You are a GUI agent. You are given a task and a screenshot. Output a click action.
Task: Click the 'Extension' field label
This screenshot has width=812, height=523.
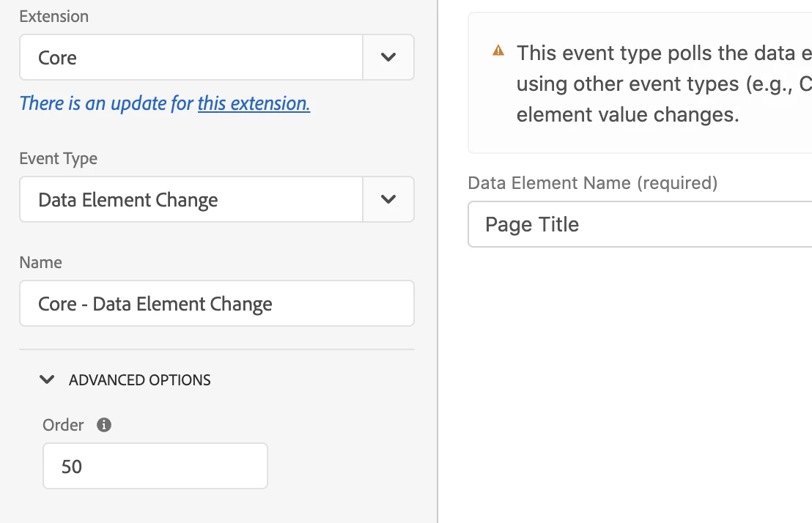coord(53,16)
